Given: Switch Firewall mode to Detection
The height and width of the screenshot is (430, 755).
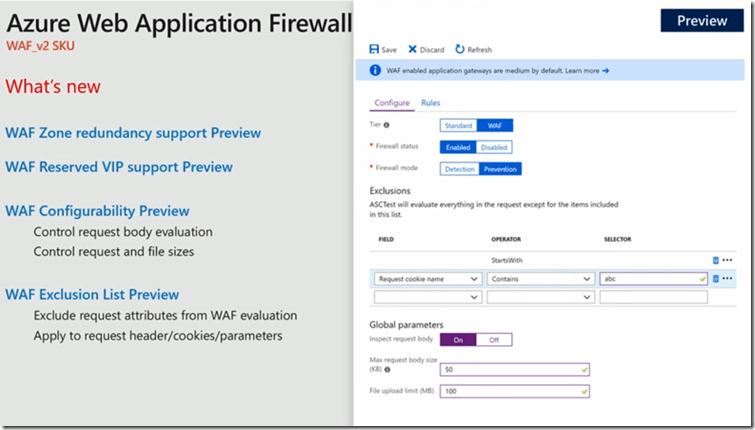Looking at the screenshot, I should click(459, 169).
